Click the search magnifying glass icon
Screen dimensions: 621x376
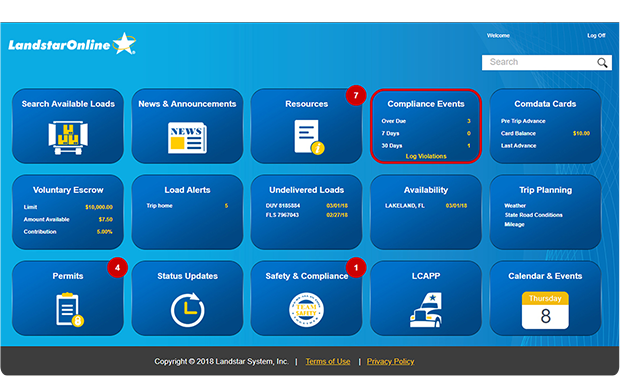point(602,63)
